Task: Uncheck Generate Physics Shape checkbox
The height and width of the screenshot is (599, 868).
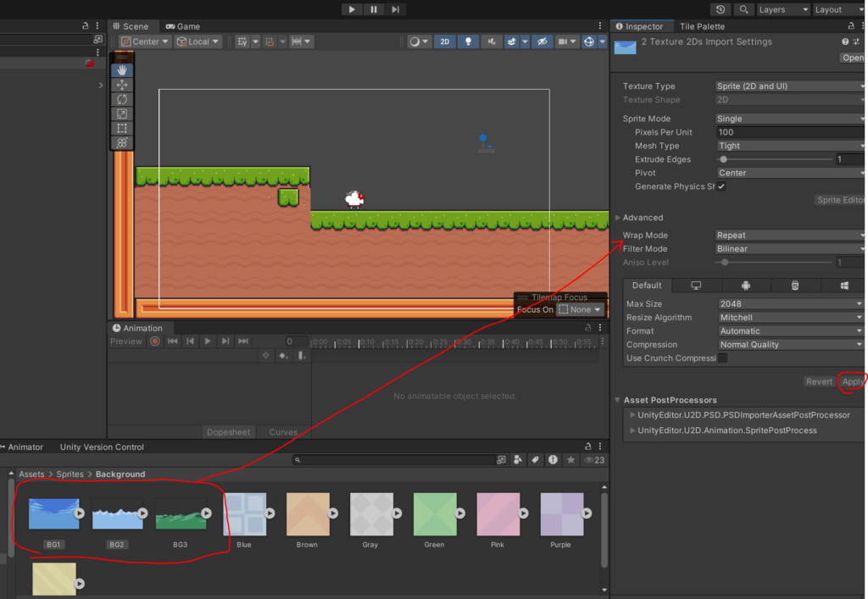Action: click(x=721, y=186)
